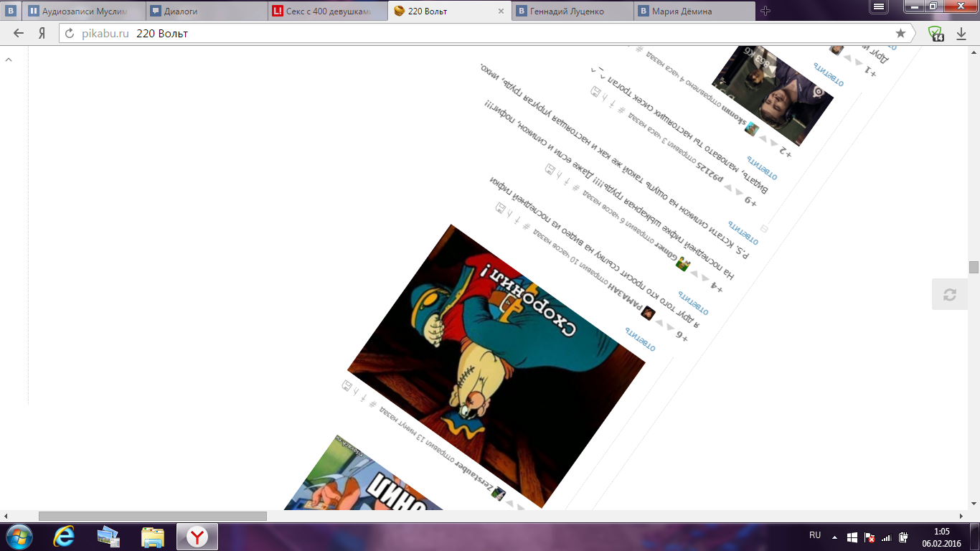Screen dimensions: 980x551
Task: Click the horizontal scrollbar left arrow
Action: tap(6, 516)
